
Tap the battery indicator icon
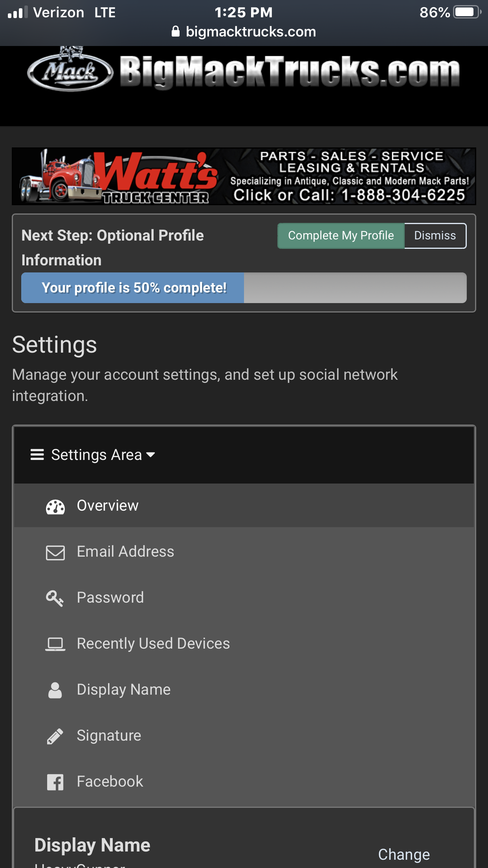pos(467,12)
